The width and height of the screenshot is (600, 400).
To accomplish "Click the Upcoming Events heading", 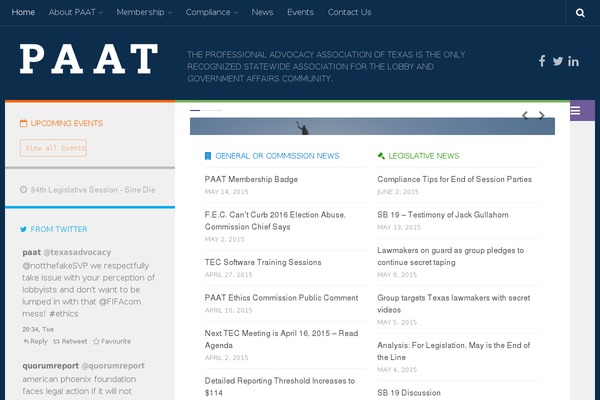I will point(67,123).
